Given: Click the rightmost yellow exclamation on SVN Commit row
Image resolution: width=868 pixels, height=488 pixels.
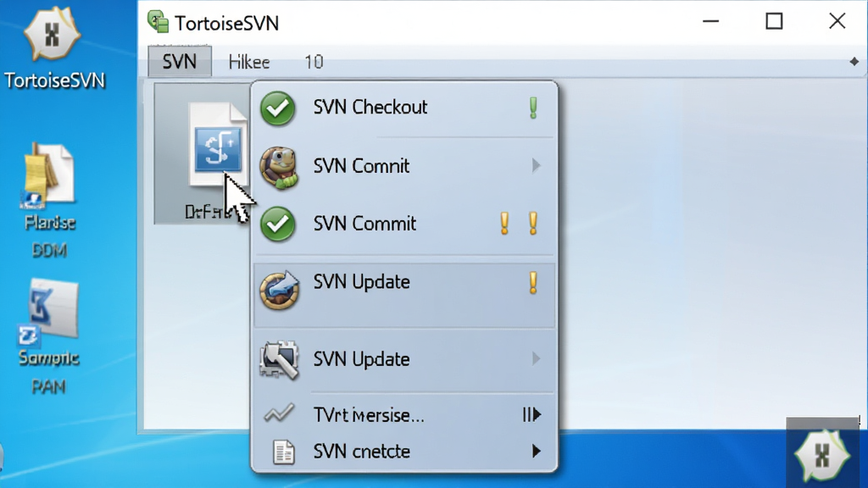Looking at the screenshot, I should 533,224.
